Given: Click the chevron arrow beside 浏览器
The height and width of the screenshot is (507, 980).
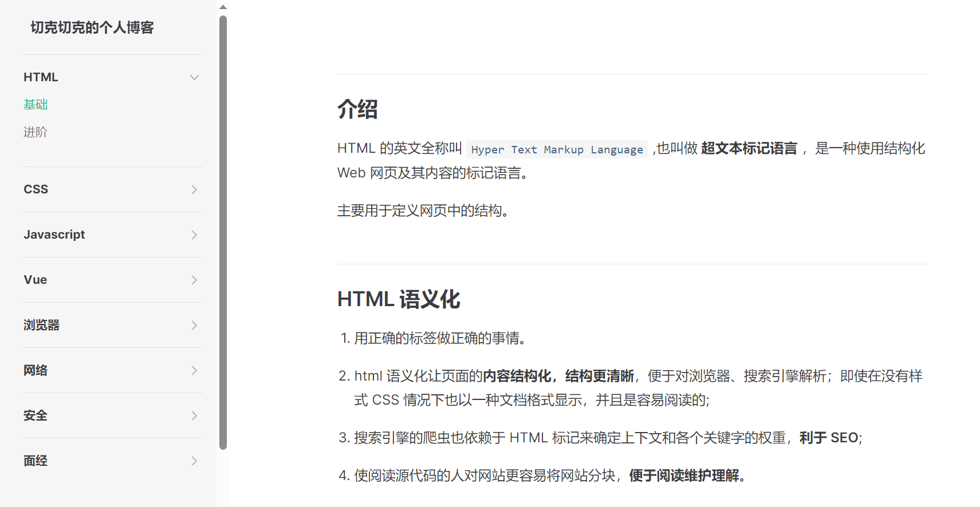Looking at the screenshot, I should click(x=194, y=325).
